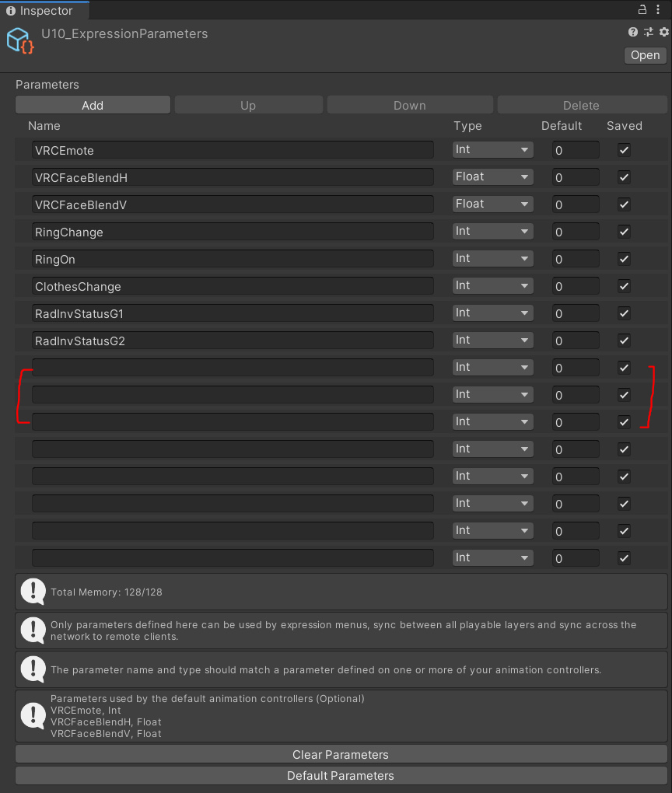Open the Inspector three-dot options menu

tap(658, 9)
